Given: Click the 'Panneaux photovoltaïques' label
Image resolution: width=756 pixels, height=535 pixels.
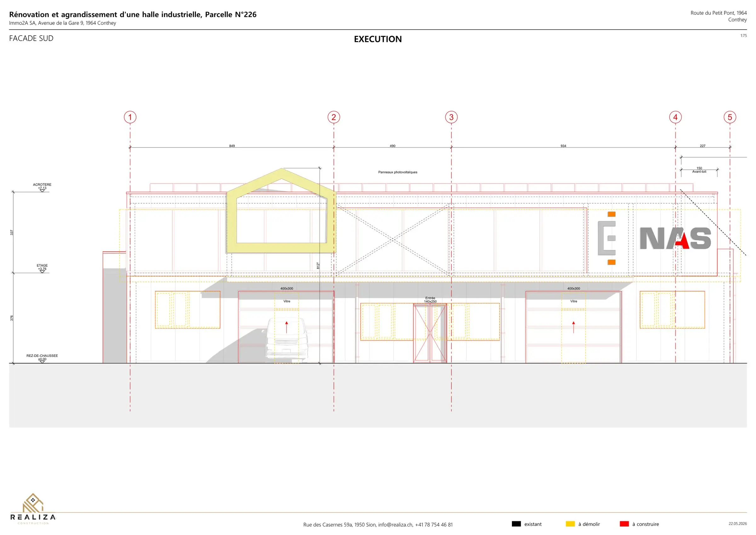Looking at the screenshot, I should click(398, 172).
